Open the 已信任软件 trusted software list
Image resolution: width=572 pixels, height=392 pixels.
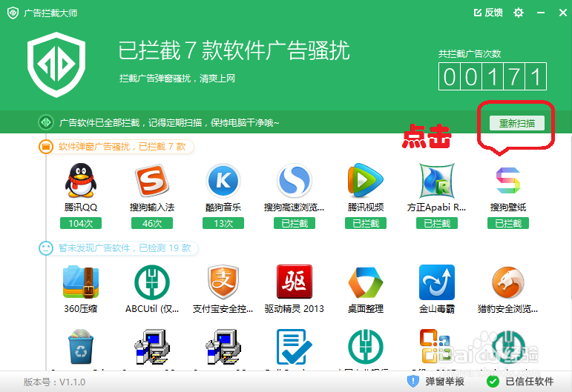pyautogui.click(x=529, y=382)
